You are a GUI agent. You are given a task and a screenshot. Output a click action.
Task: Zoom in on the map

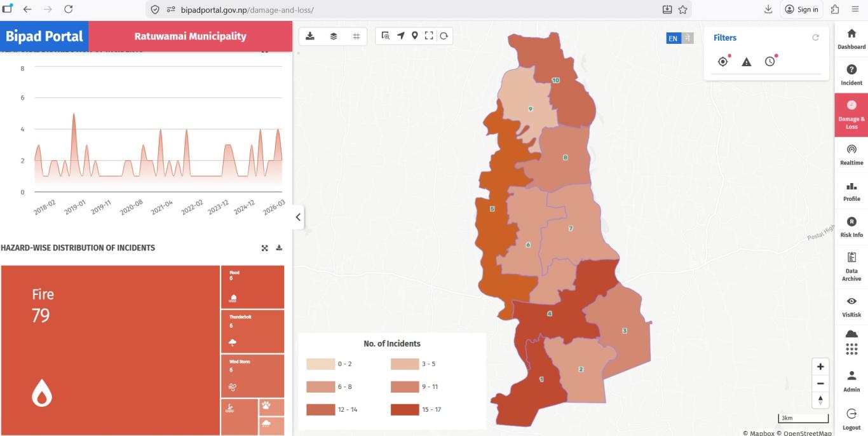pyautogui.click(x=820, y=367)
